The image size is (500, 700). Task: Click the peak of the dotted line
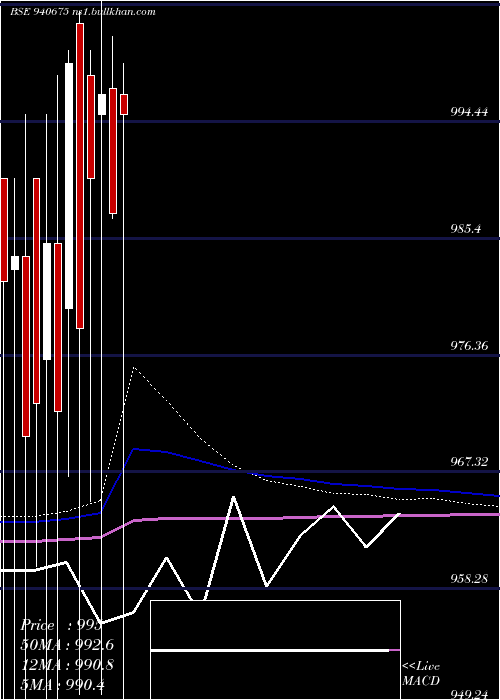133,368
